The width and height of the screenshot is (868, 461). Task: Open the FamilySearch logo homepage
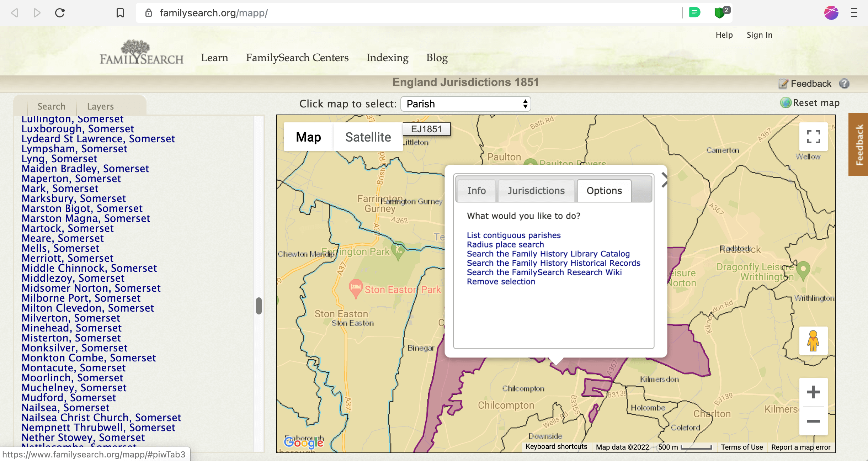(x=142, y=52)
